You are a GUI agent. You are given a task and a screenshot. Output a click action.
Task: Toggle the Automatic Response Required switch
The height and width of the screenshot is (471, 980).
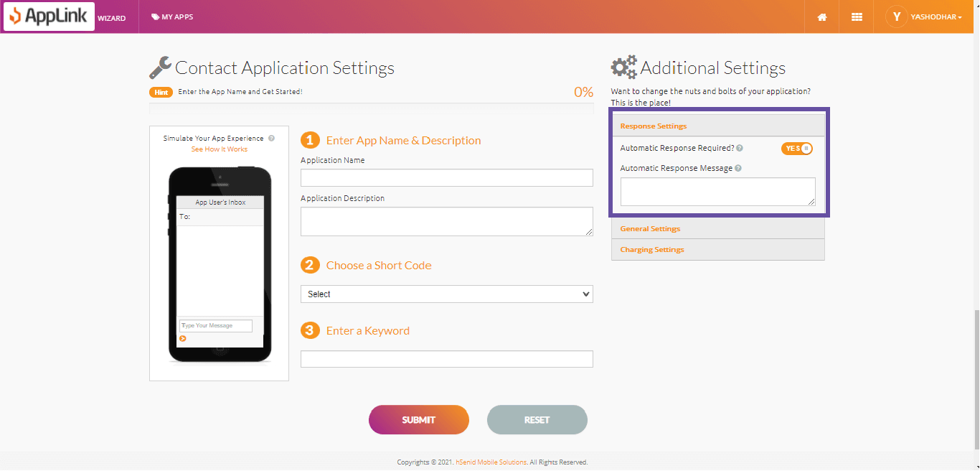797,149
